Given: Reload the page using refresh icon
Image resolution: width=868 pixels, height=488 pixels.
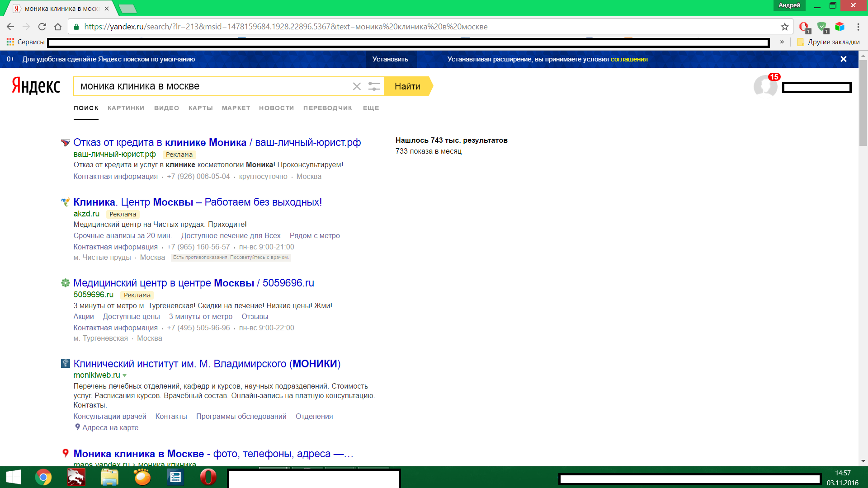Looking at the screenshot, I should point(42,27).
